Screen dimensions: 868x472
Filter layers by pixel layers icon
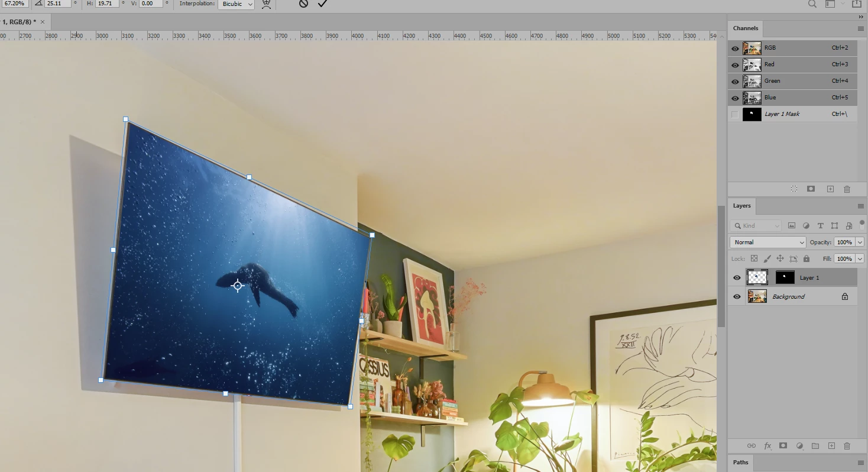(x=792, y=226)
